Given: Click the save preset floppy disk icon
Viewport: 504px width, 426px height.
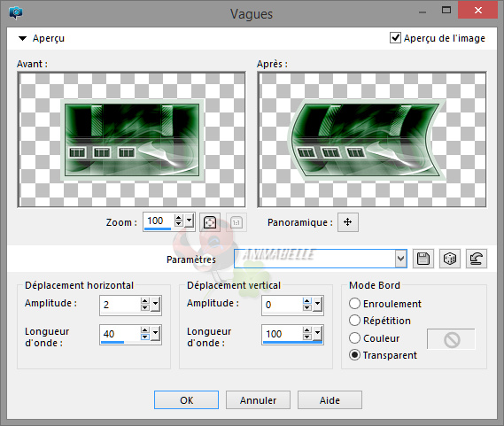Looking at the screenshot, I should pyautogui.click(x=423, y=259).
